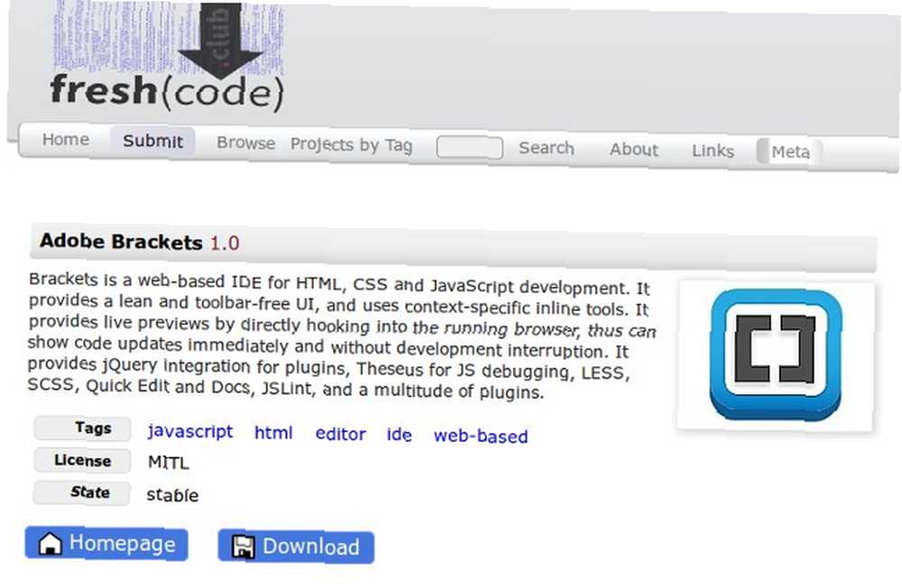Follow the editor tag link
This screenshot has width=902, height=588.
coord(341,434)
